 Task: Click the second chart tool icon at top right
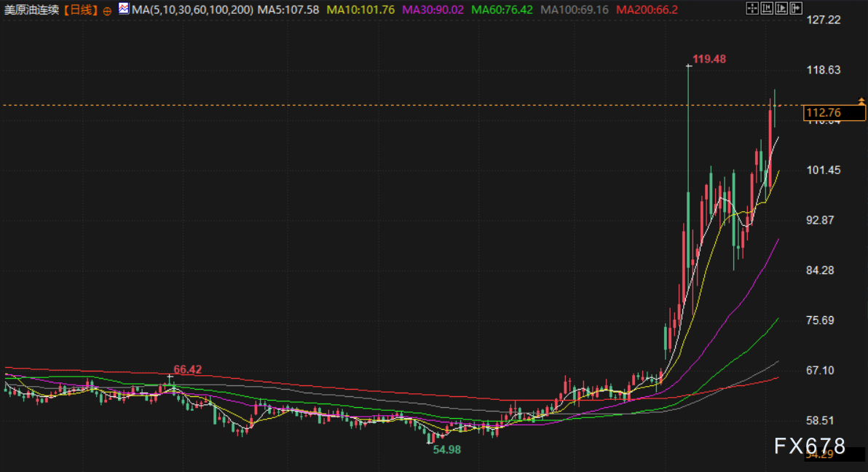[766, 9]
